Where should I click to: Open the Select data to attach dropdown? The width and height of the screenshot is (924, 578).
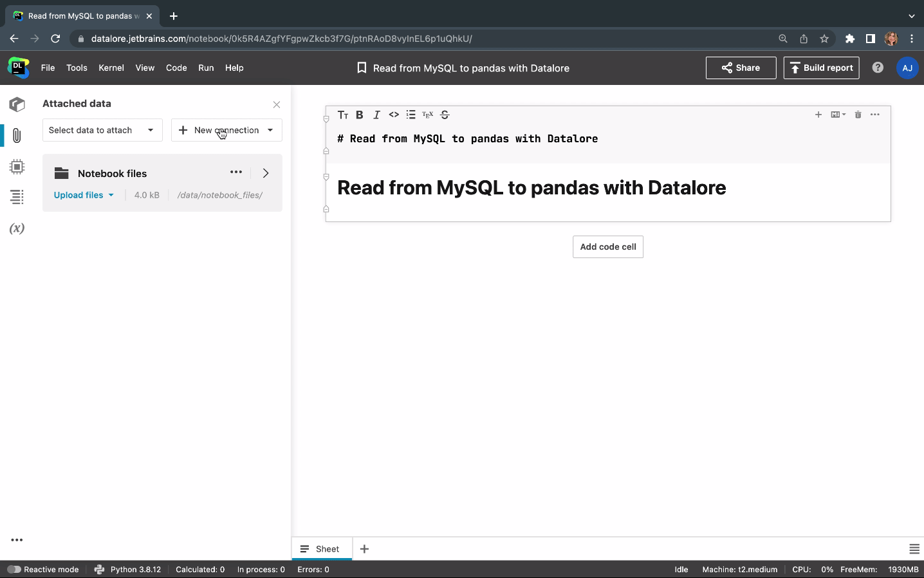pyautogui.click(x=102, y=130)
